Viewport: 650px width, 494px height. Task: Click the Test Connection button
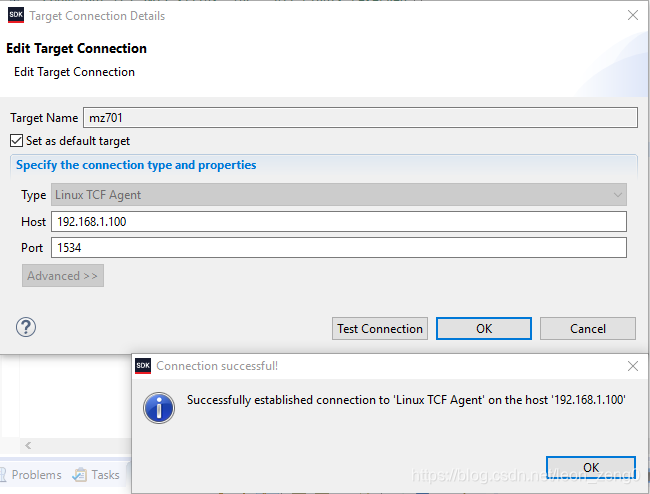(380, 329)
